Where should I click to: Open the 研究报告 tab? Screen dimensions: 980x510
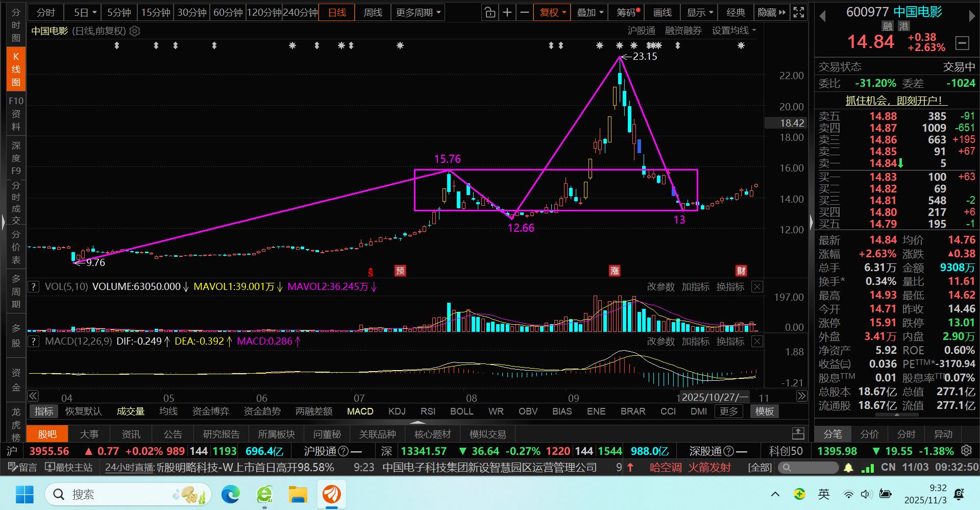[x=221, y=434]
